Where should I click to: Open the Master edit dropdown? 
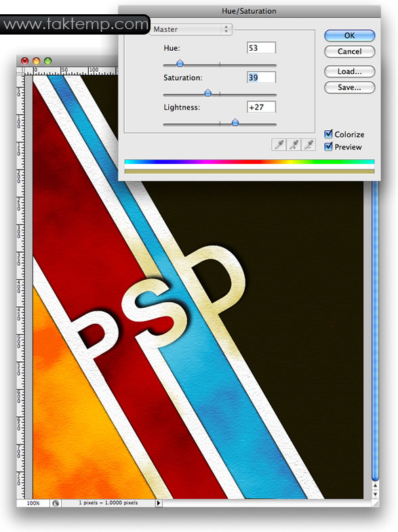click(x=191, y=29)
